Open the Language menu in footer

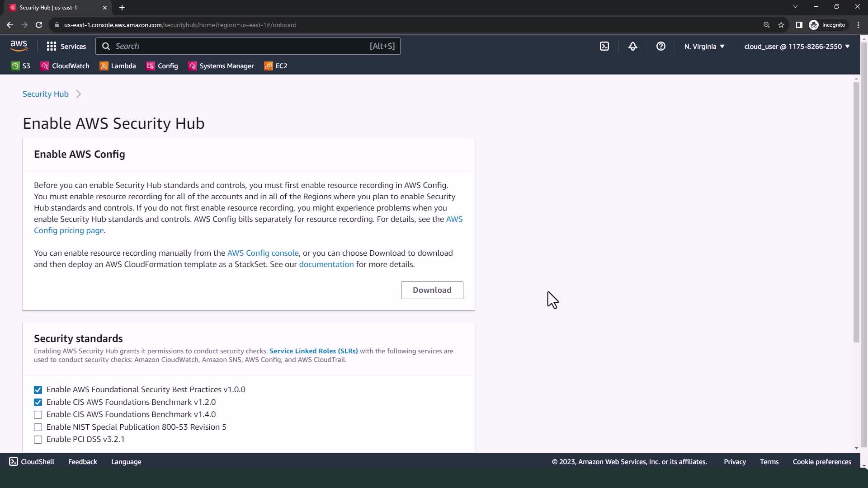126,462
